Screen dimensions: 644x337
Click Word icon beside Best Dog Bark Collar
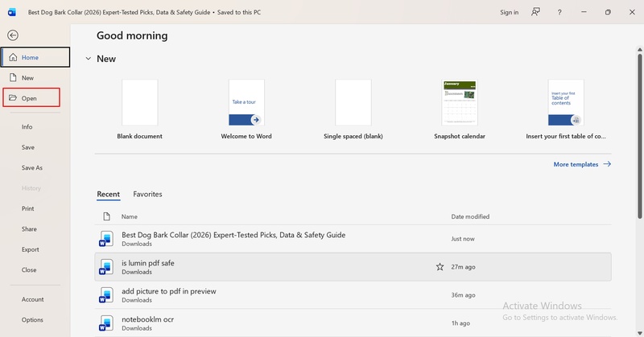pyautogui.click(x=106, y=239)
